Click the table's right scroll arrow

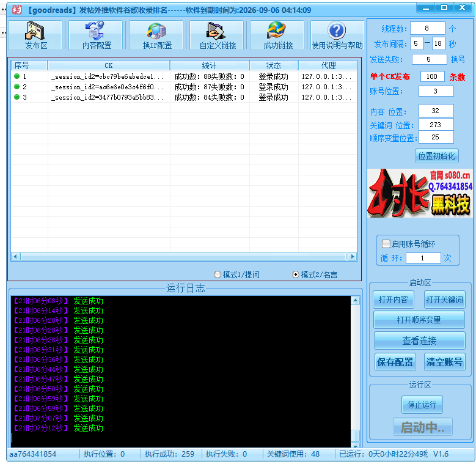click(352, 257)
